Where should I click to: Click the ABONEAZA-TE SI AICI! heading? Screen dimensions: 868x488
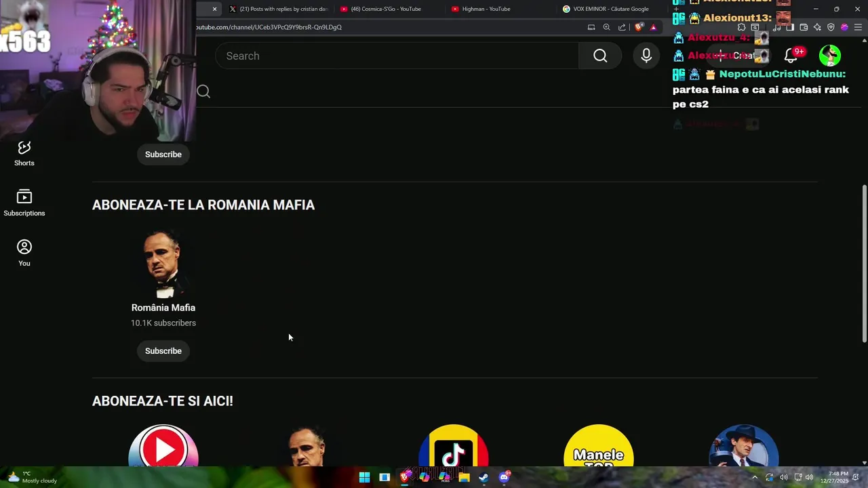pyautogui.click(x=163, y=401)
